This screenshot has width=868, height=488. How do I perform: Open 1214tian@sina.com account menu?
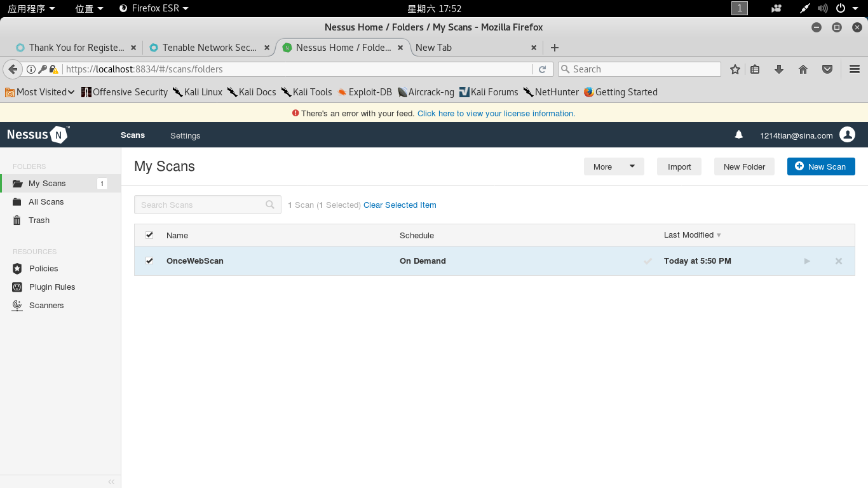click(796, 135)
